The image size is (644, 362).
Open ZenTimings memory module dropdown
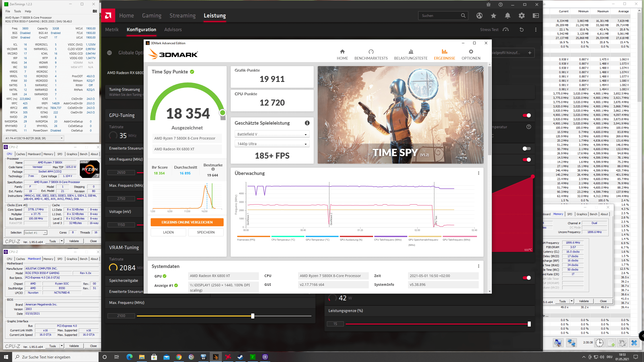tap(34, 138)
